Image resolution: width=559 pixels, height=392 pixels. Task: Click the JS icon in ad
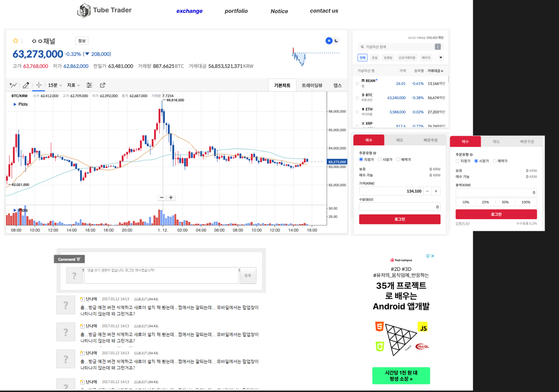tap(423, 327)
